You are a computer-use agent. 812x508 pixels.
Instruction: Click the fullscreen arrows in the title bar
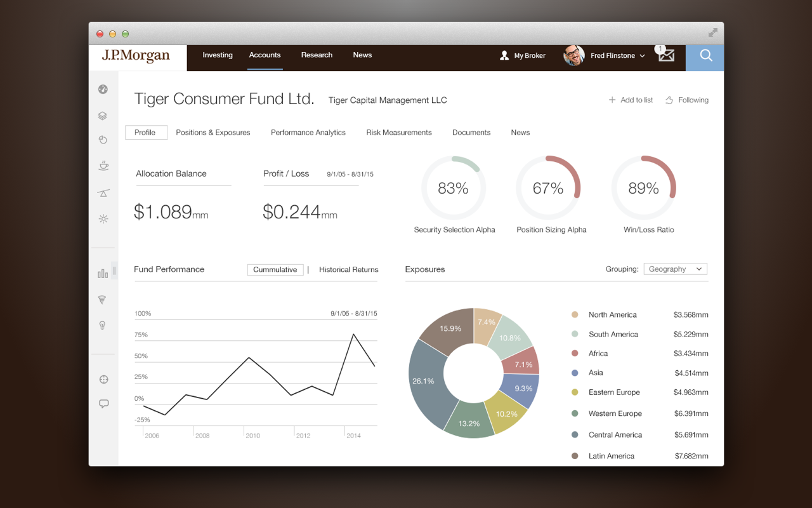click(x=713, y=32)
